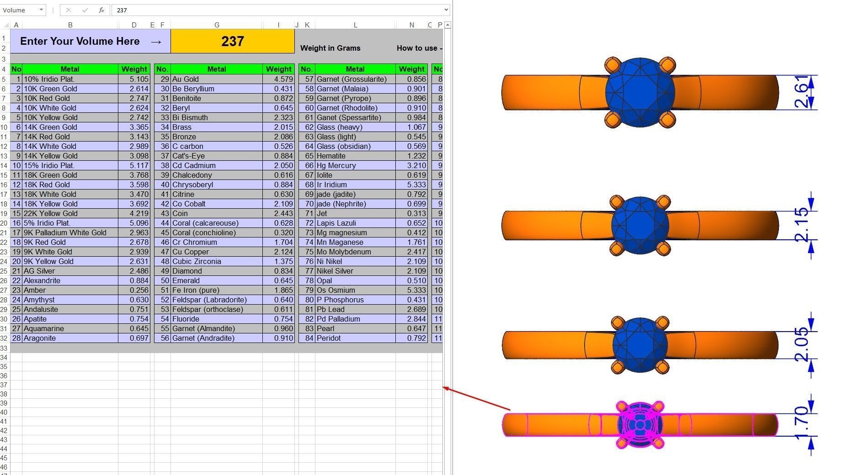Select the 'Aquamarine' cell

click(70, 328)
